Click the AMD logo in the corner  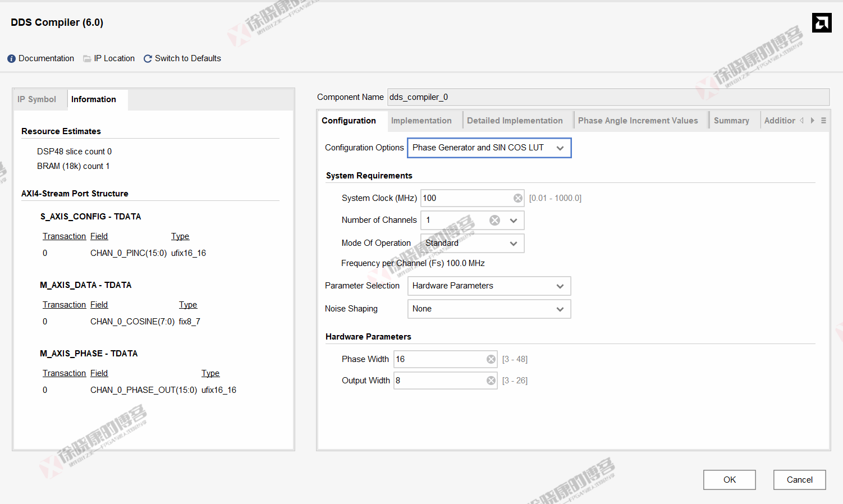[822, 23]
